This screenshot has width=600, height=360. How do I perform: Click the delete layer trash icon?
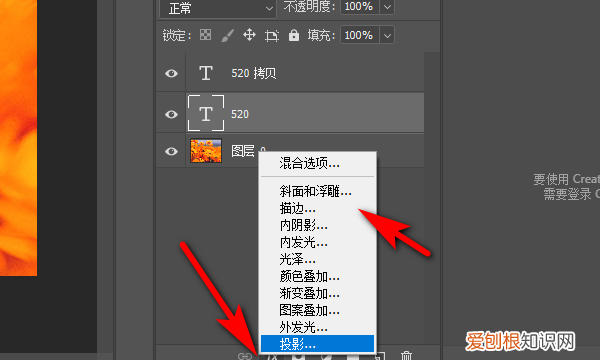(x=406, y=355)
